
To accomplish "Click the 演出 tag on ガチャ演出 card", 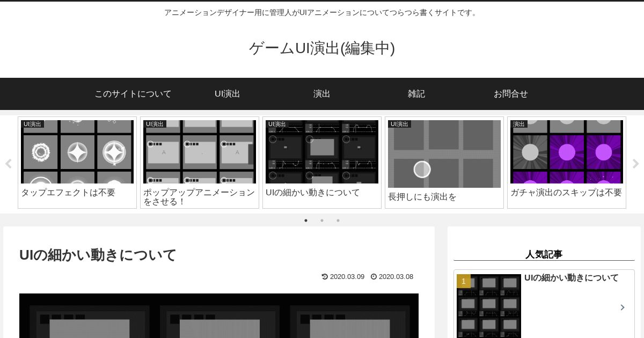I will [519, 124].
